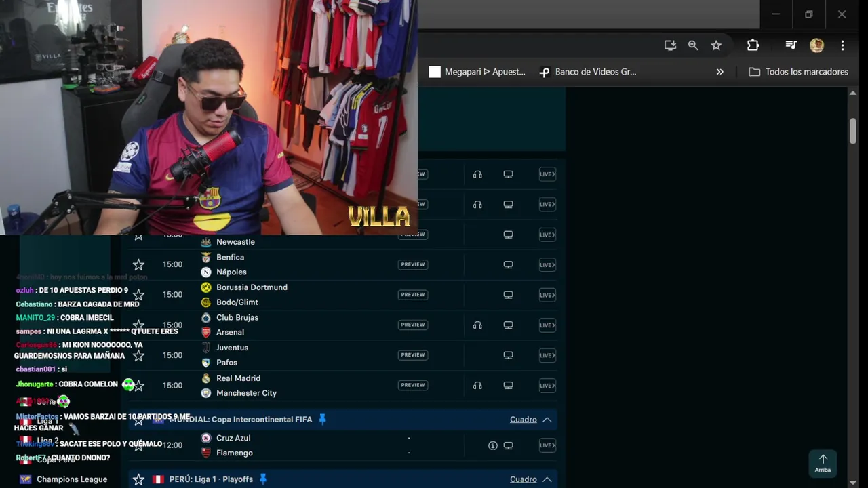Click the LIVE icon for Borussia Dortmund match
Image resolution: width=868 pixels, height=488 pixels.
(547, 295)
